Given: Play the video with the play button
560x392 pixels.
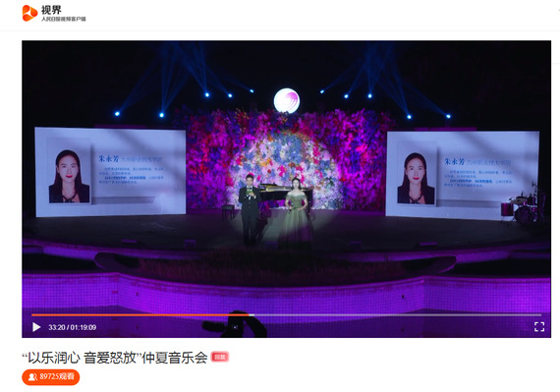Looking at the screenshot, I should [x=36, y=327].
